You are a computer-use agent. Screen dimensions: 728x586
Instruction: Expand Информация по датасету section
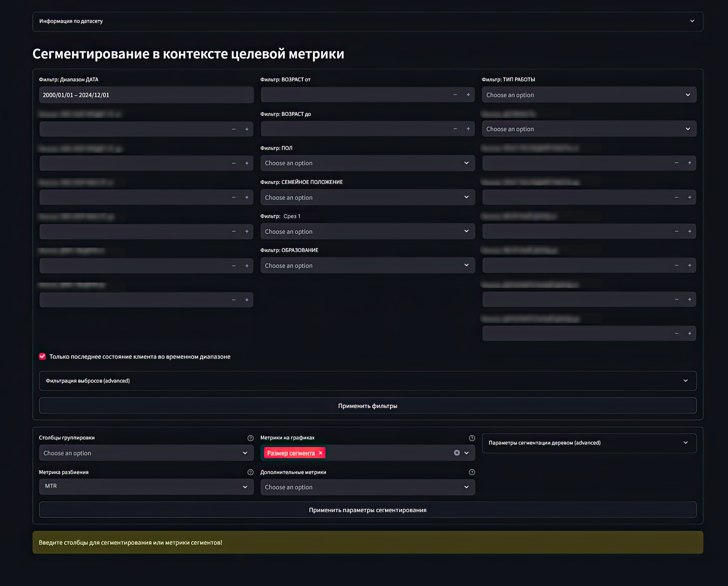click(367, 21)
